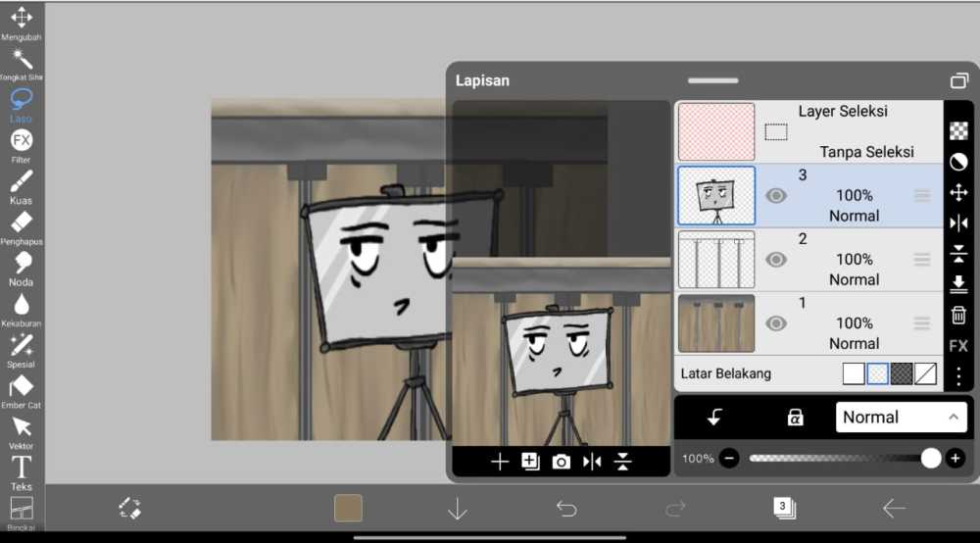Image resolution: width=980 pixels, height=543 pixels.
Task: Hide layer 1 with eye icon
Action: (x=775, y=323)
